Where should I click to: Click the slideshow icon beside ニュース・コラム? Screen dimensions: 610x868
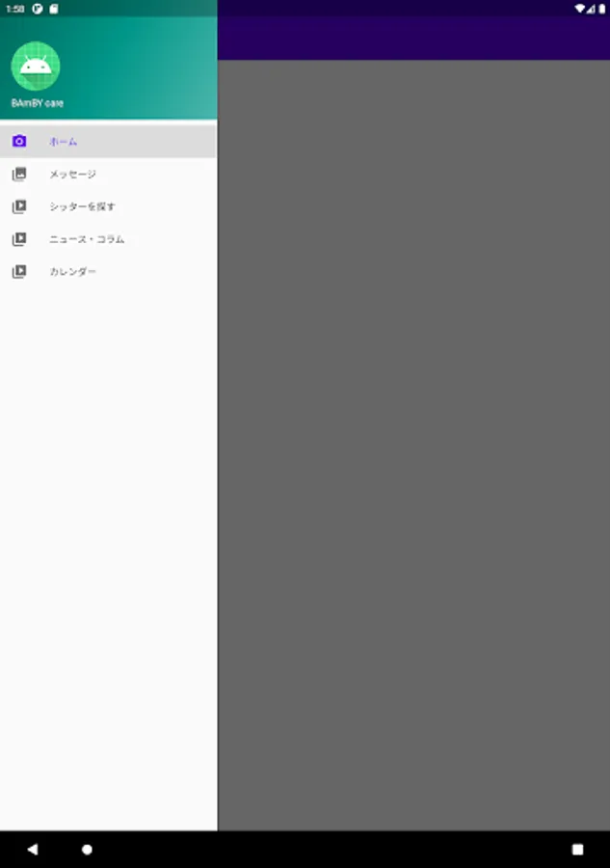click(19, 239)
